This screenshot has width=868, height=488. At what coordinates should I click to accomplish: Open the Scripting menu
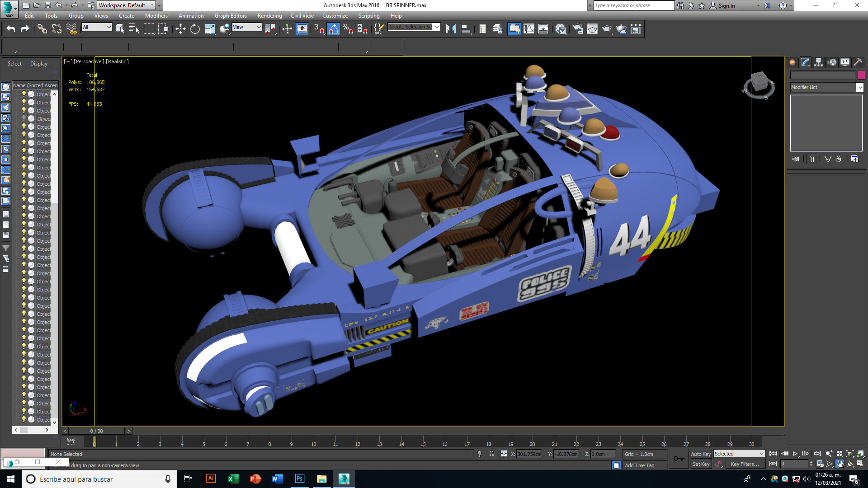pyautogui.click(x=369, y=16)
